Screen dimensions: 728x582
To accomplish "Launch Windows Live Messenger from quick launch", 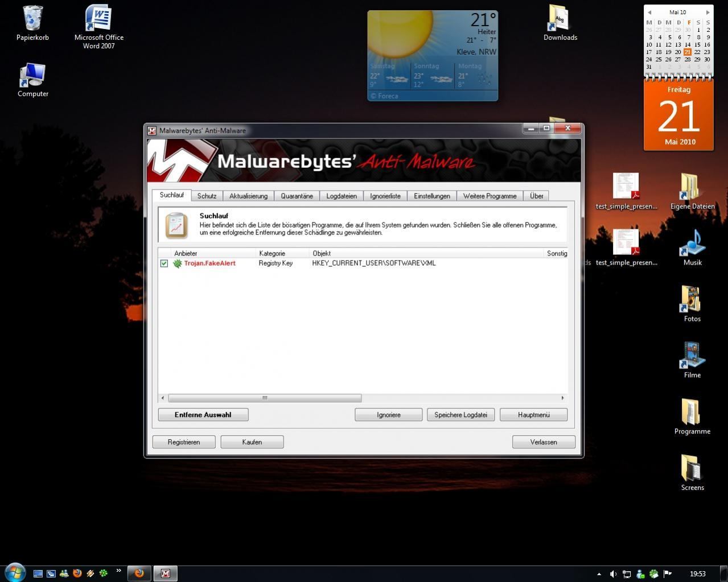I will coord(64,573).
